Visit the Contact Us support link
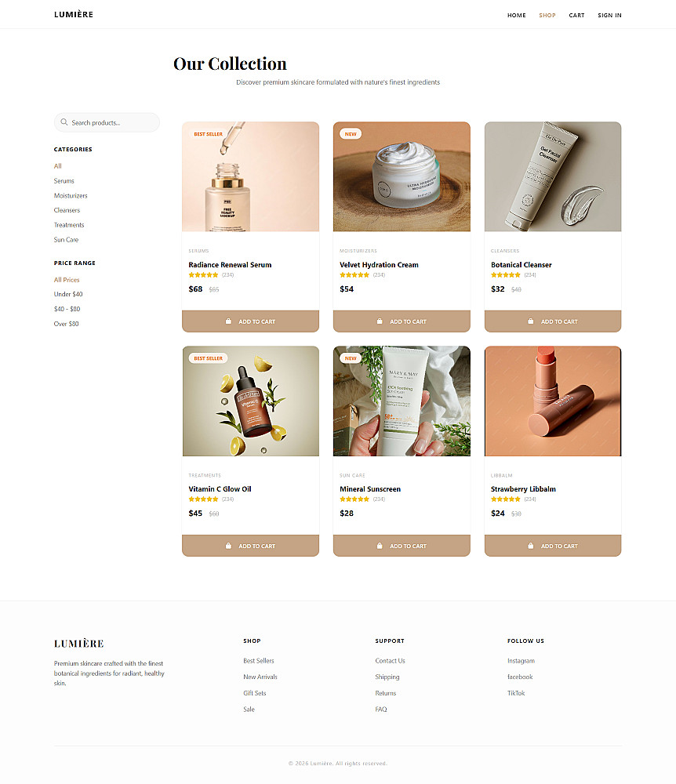Image resolution: width=676 pixels, height=784 pixels. tap(390, 661)
